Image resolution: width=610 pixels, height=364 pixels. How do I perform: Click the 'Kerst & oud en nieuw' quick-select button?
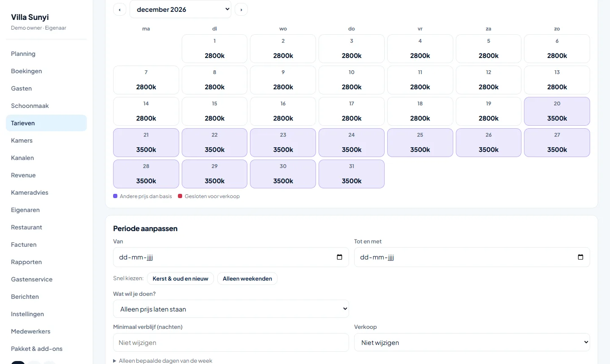click(180, 279)
